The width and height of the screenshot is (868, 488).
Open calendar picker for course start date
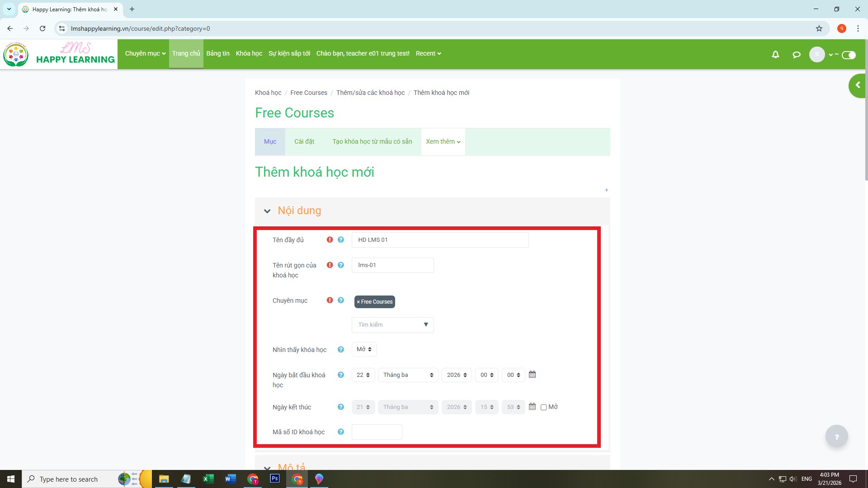point(532,375)
